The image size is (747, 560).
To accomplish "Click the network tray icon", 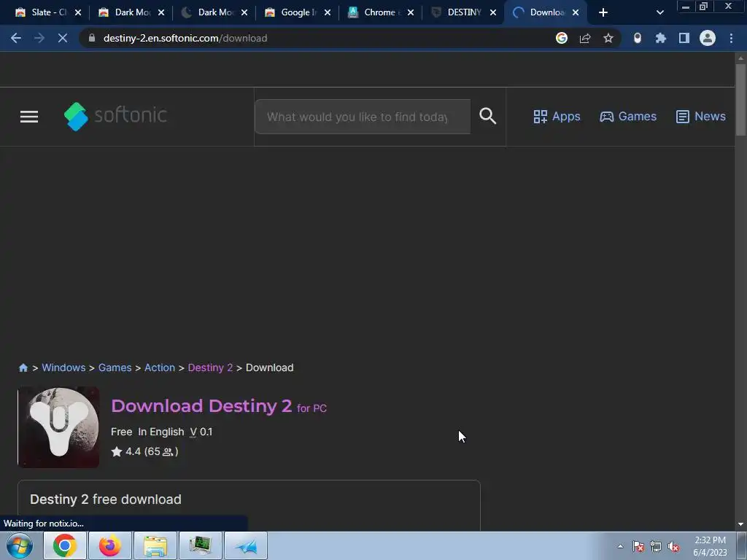I will (656, 546).
